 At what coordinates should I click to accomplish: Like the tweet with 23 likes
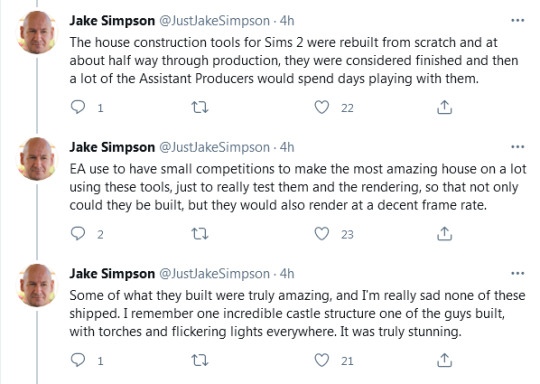tap(322, 234)
